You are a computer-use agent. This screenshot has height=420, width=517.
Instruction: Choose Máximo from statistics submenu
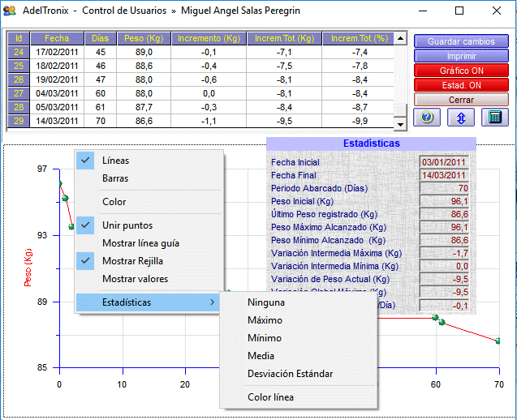(x=265, y=320)
